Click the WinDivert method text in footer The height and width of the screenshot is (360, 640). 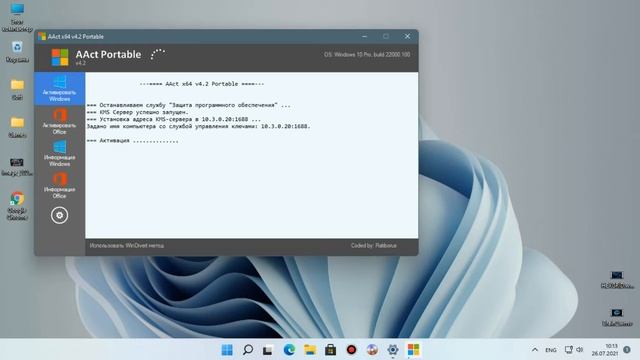[127, 245]
